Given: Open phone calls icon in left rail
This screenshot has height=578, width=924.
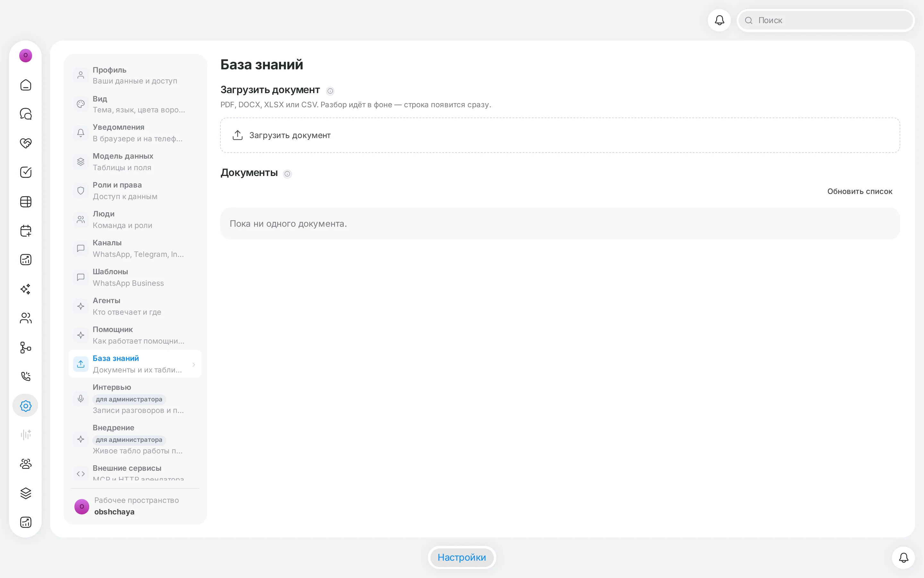Looking at the screenshot, I should [x=26, y=376].
